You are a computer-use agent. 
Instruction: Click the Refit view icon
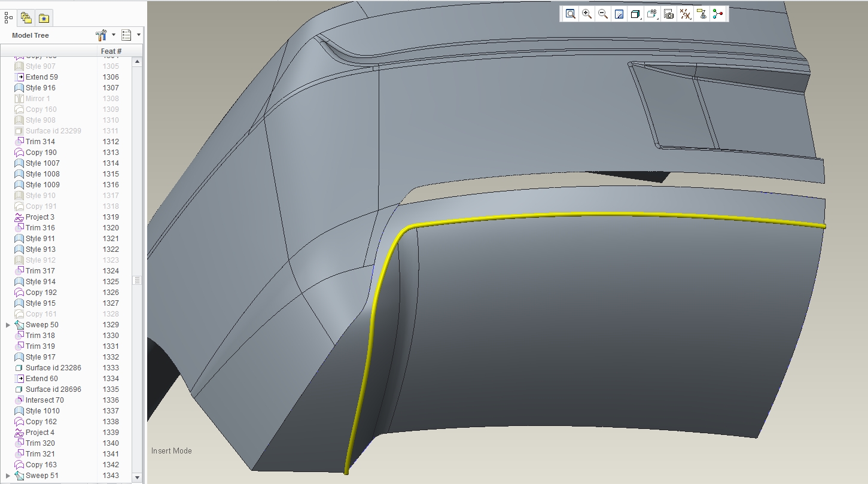(x=571, y=14)
